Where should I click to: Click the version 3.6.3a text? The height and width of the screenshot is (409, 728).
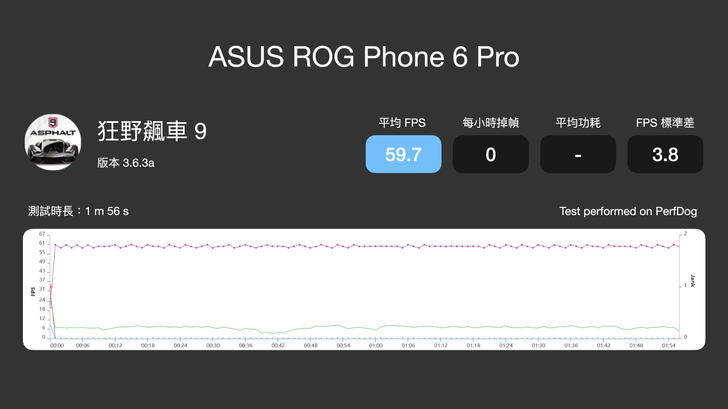[125, 162]
